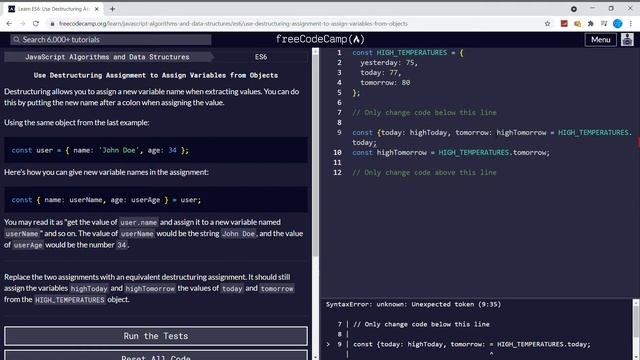Viewport: 640px width, 360px height.
Task: Open a new browser tab
Action: [x=112, y=9]
